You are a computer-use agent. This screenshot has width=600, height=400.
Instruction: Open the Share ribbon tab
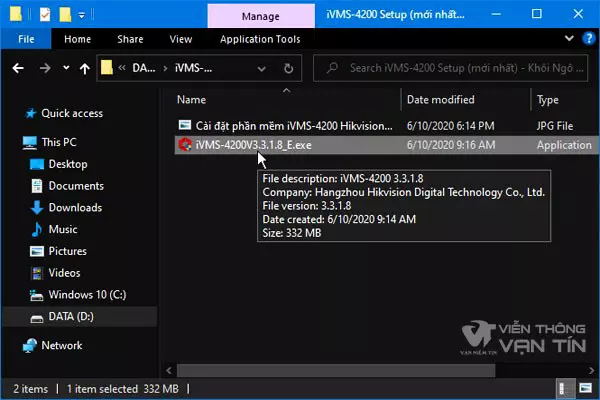pyautogui.click(x=130, y=39)
